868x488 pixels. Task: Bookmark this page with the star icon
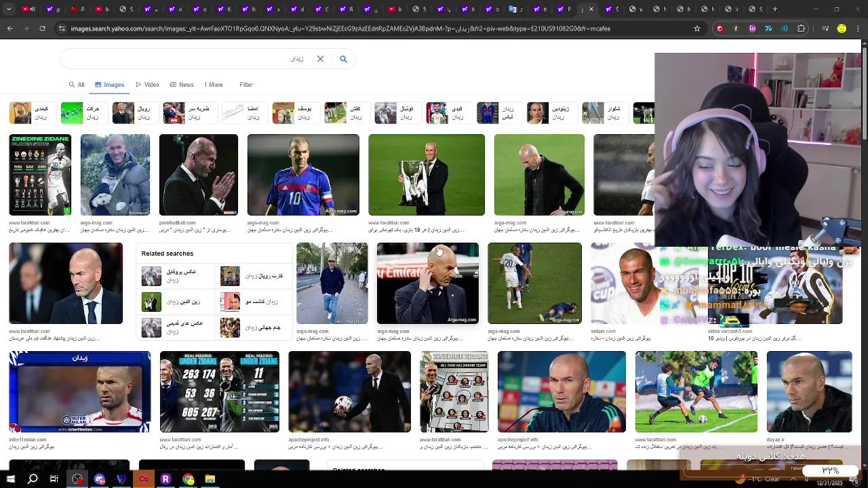(x=697, y=28)
